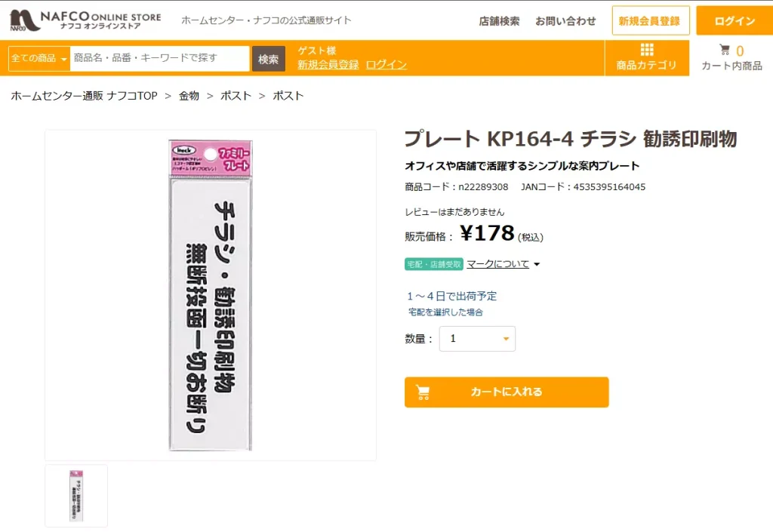Viewport: 773px width, 532px height.
Task: Click the 宅配・店舗受取 green badge
Action: click(434, 264)
